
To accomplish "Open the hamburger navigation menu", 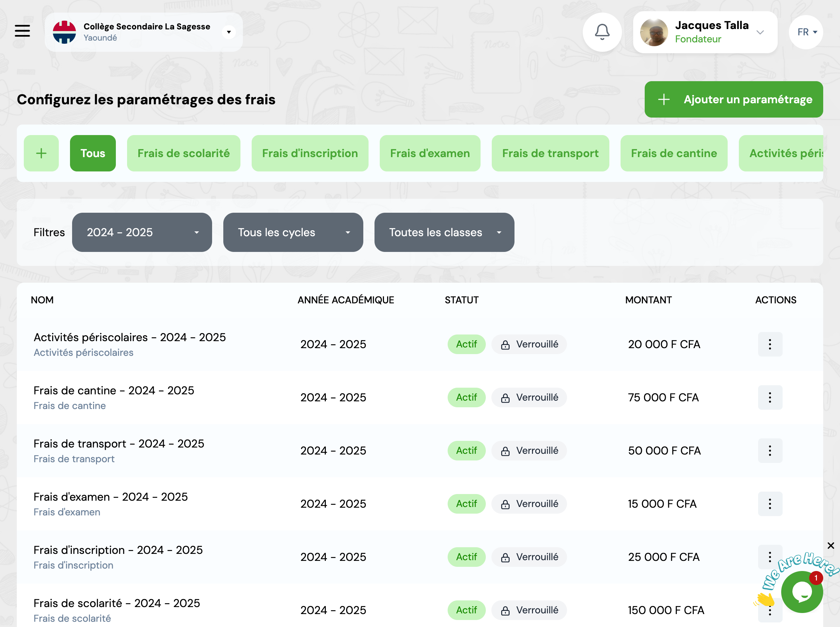I will (x=22, y=31).
